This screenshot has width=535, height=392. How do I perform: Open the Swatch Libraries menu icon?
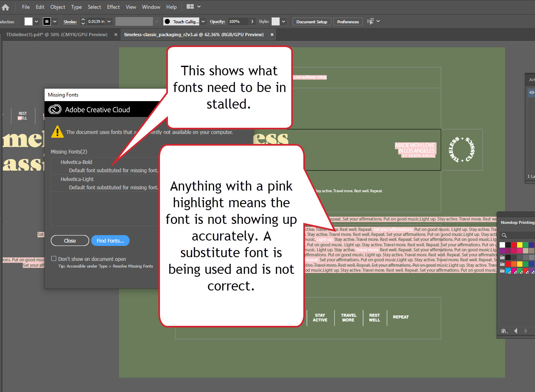pos(505,331)
